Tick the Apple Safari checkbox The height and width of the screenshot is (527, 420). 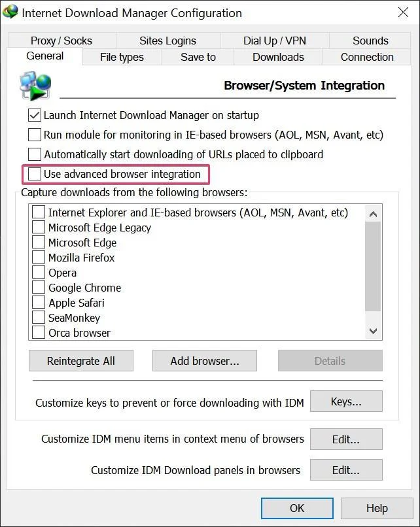point(39,302)
